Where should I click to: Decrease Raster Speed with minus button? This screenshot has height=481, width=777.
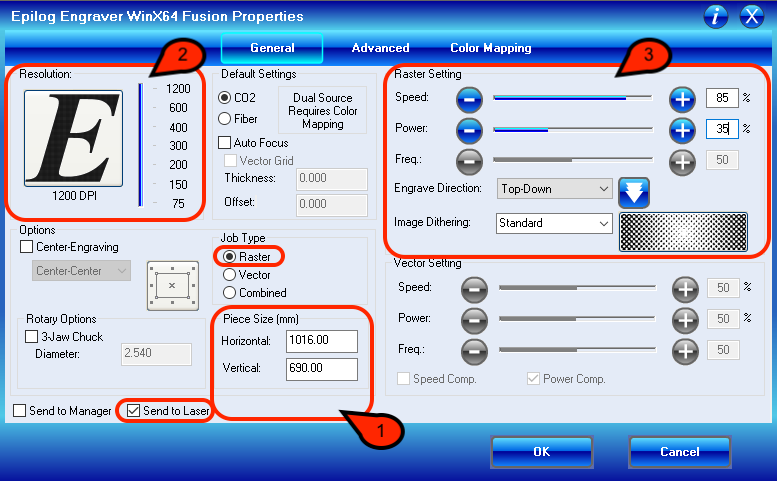click(x=469, y=99)
